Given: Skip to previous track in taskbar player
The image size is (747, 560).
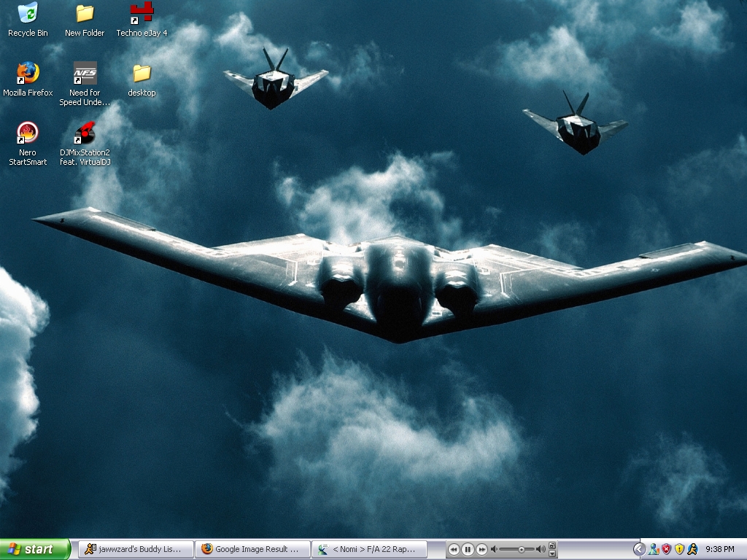Looking at the screenshot, I should pos(454,549).
